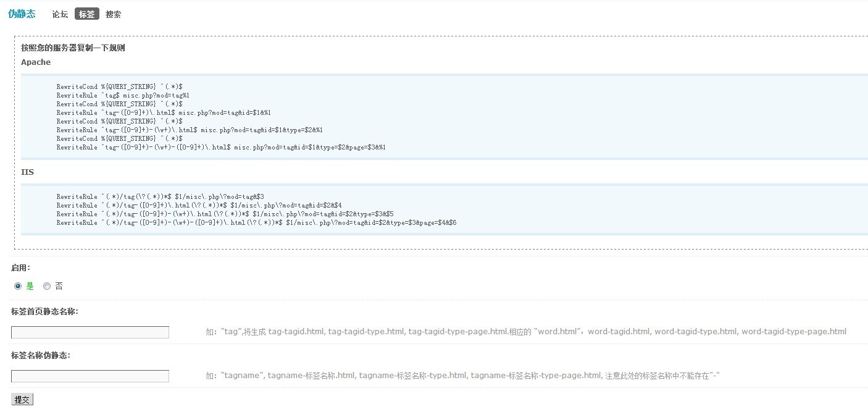Switch to the 论坛 tab
The image size is (868, 417).
pos(59,14)
